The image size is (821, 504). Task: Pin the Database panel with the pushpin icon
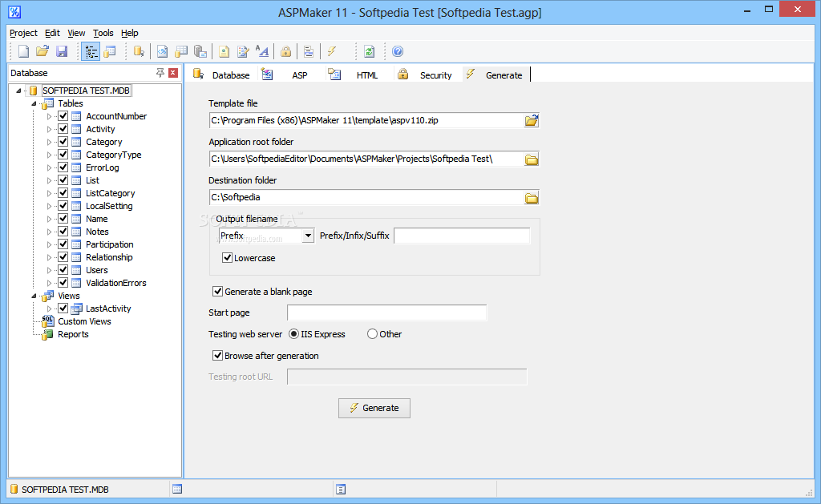tap(160, 73)
